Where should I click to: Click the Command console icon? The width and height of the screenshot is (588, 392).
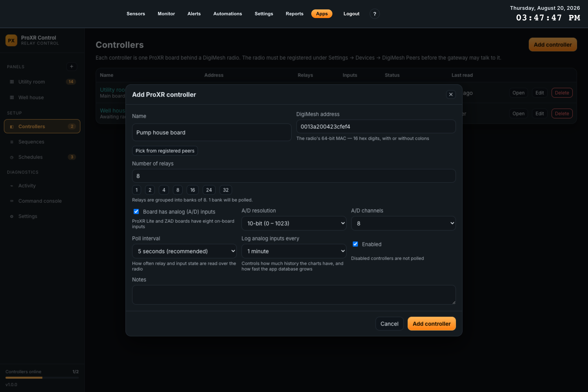pyautogui.click(x=12, y=201)
